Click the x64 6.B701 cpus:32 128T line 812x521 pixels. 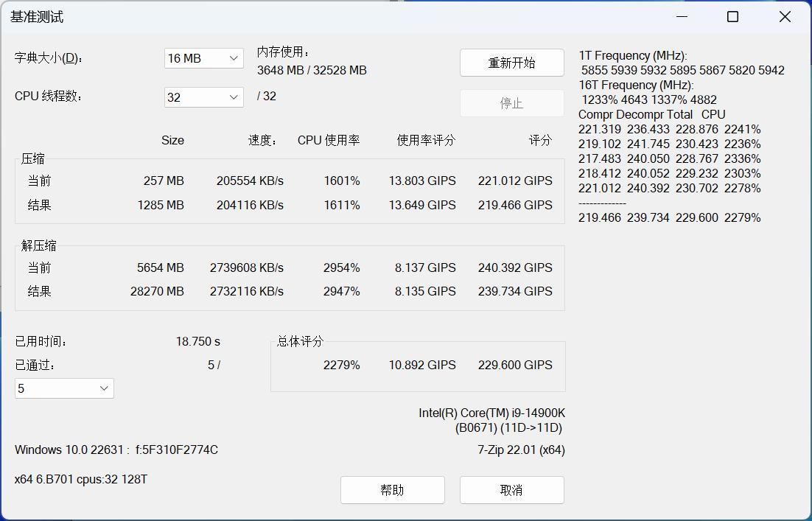(x=81, y=480)
